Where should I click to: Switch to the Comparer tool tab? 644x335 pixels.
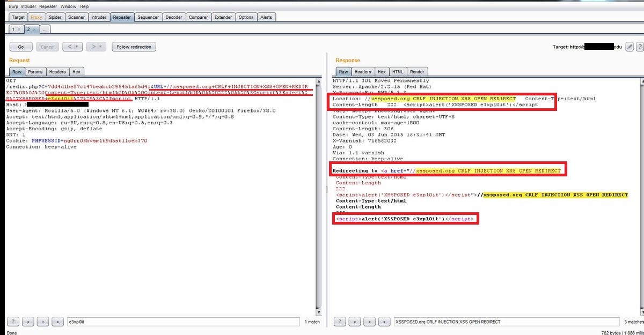pyautogui.click(x=198, y=17)
